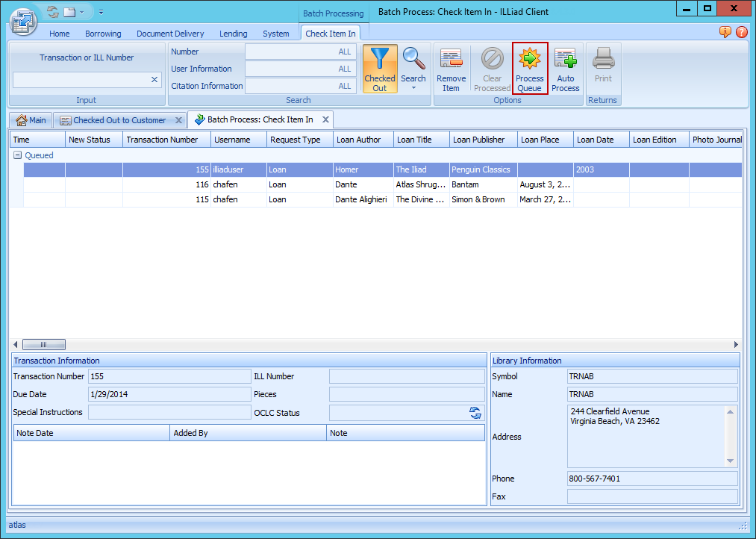
Task: Collapse the Queued group in the grid
Action: click(16, 155)
